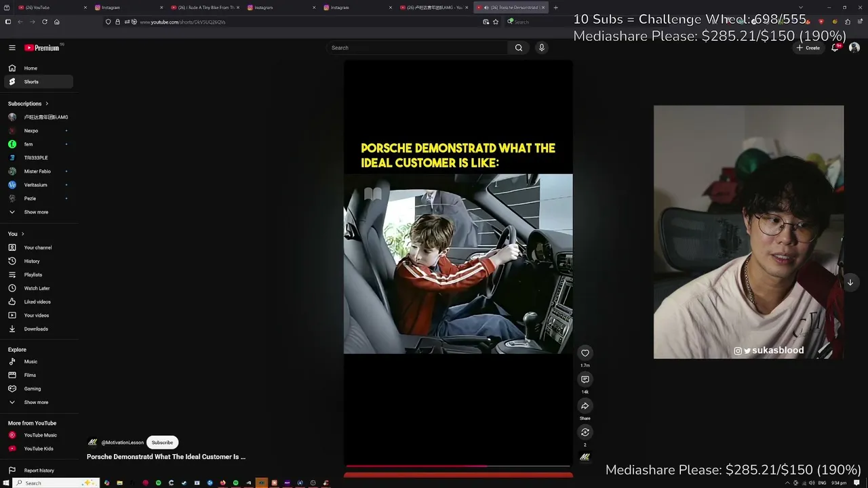Screen dimensions: 868x488
Task: Open Home in the sidebar
Action: [x=38, y=68]
